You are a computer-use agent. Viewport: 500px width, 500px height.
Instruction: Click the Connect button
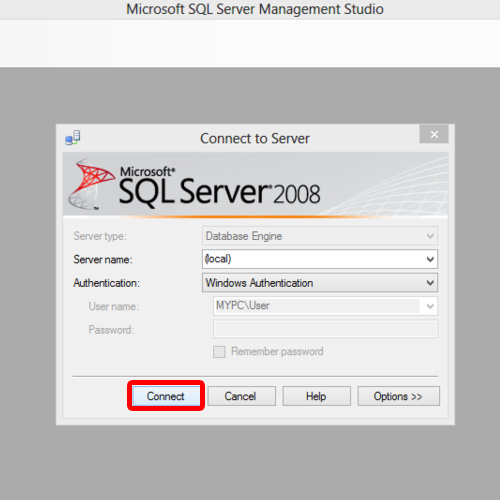click(x=166, y=396)
